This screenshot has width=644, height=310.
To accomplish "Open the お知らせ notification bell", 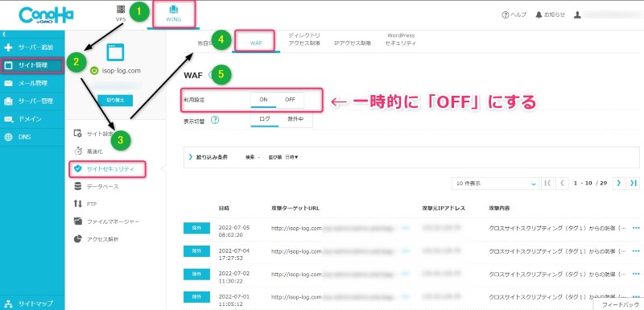I will [550, 14].
